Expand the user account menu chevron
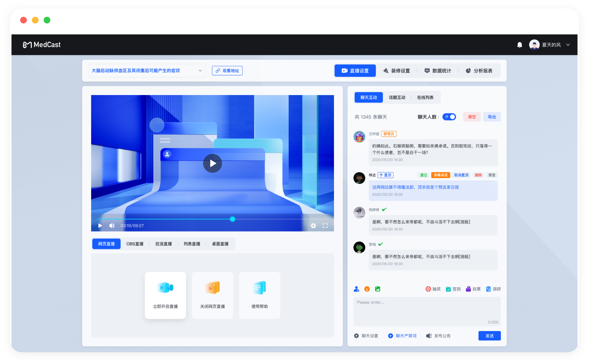This screenshot has width=589, height=364. point(568,45)
